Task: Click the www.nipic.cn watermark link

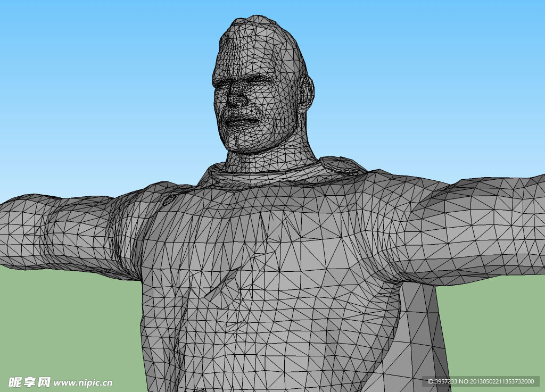Action: tap(83, 382)
